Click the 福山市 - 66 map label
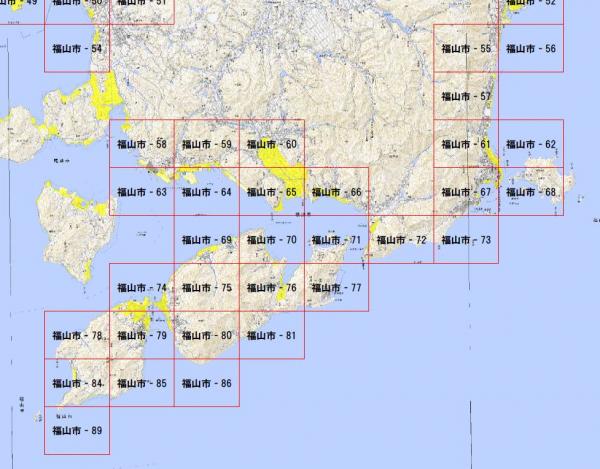This screenshot has width=600, height=469. point(337,192)
